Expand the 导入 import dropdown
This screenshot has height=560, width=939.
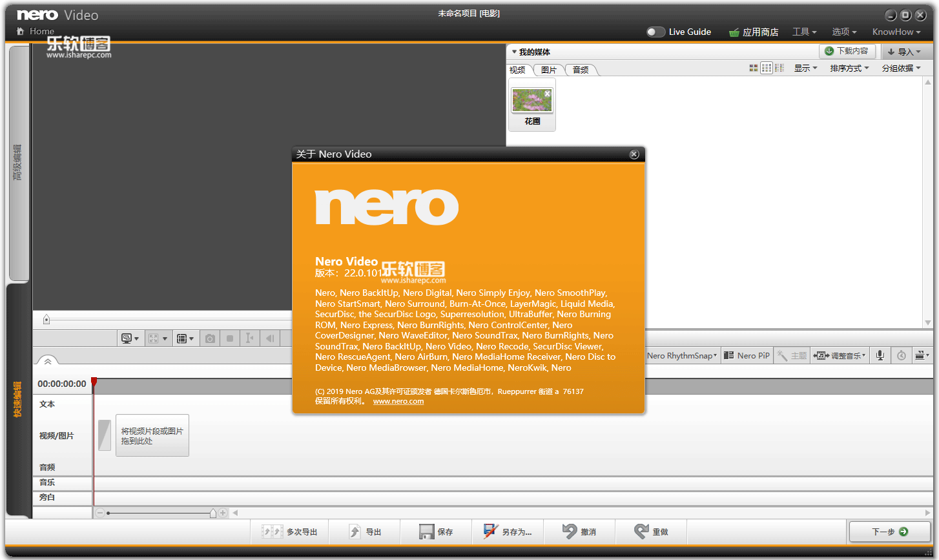(905, 52)
